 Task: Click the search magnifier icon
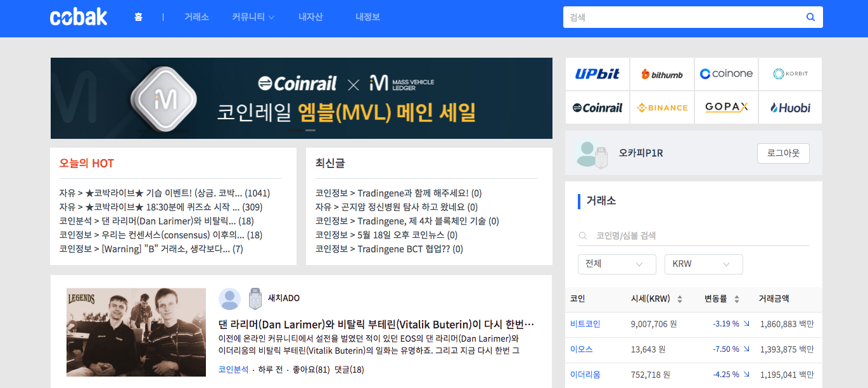[x=810, y=17]
